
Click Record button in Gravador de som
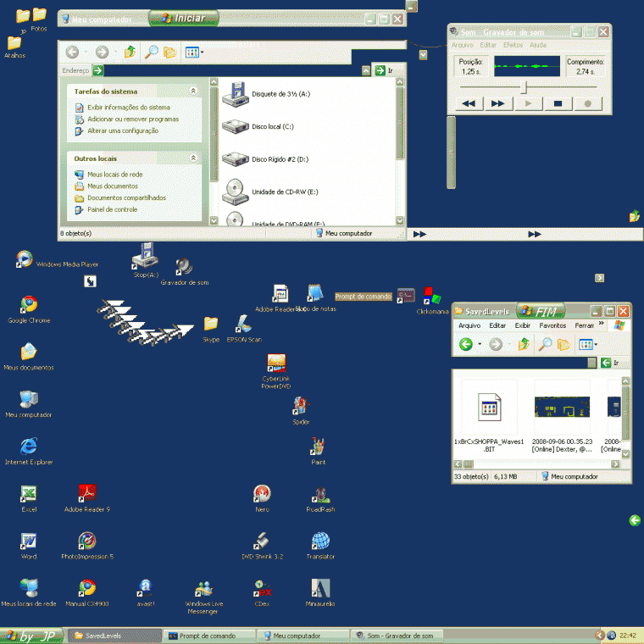[588, 103]
